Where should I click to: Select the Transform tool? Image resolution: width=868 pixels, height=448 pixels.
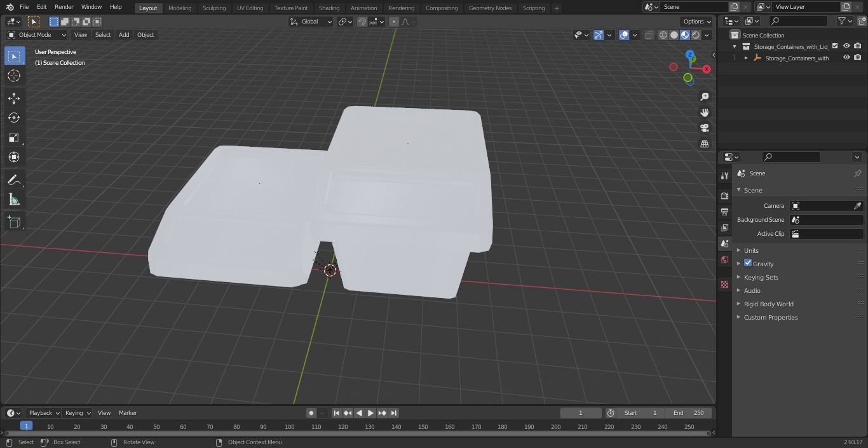(14, 157)
